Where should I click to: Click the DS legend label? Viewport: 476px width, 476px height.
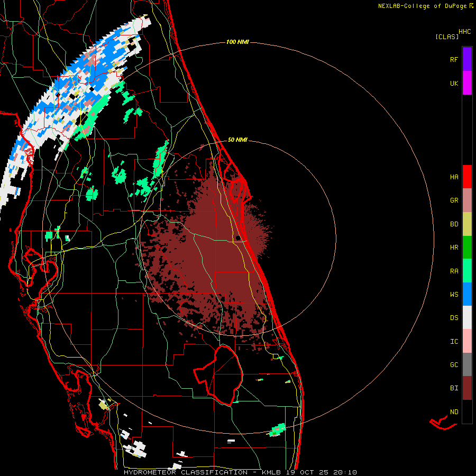click(454, 318)
